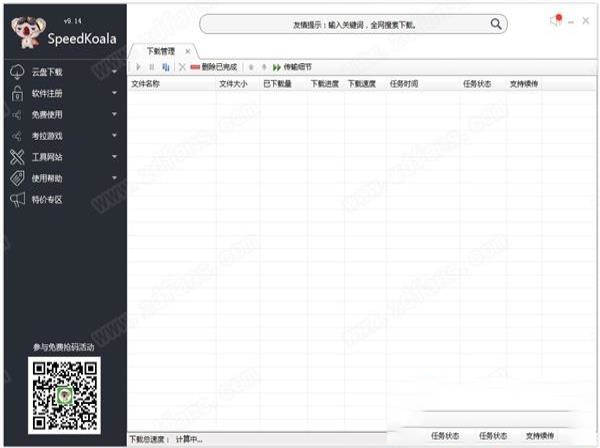Click the 云盘下载 cloud icon
The height and width of the screenshot is (448, 600).
click(17, 72)
